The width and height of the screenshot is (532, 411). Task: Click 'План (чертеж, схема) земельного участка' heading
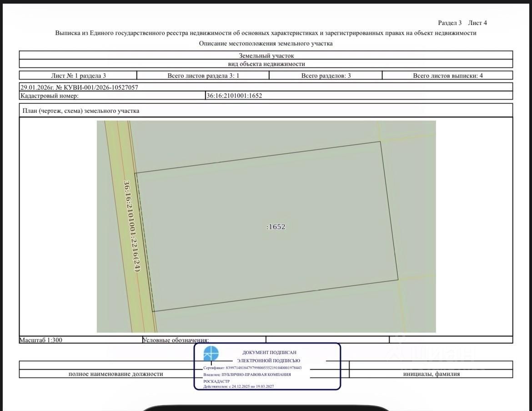(81, 111)
